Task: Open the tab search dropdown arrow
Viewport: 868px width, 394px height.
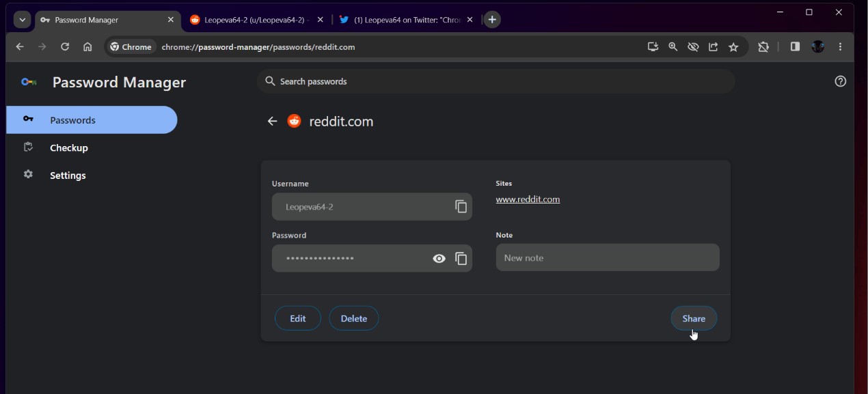Action: coord(23,20)
